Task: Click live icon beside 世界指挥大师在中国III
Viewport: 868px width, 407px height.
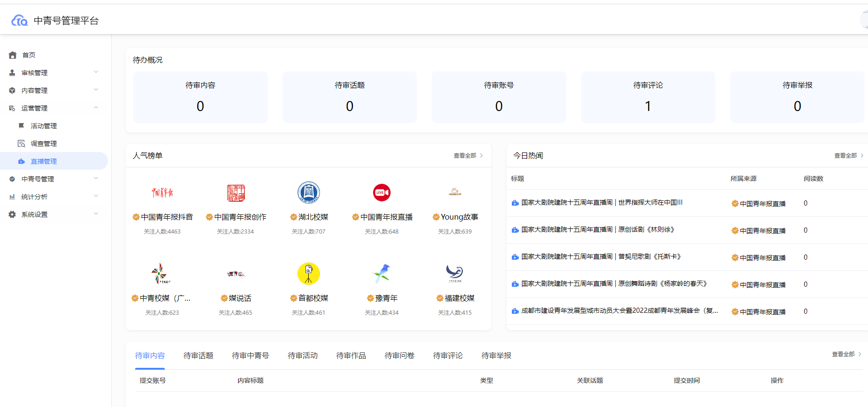Action: (x=515, y=203)
